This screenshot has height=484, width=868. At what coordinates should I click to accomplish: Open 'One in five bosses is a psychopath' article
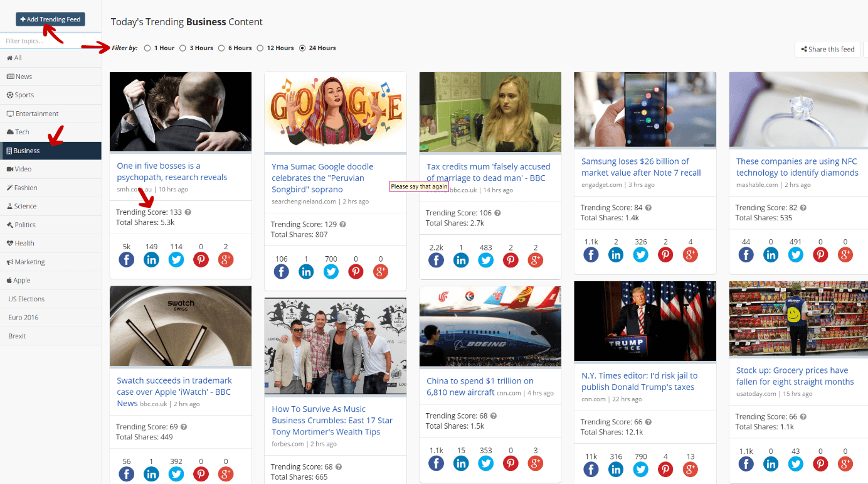[x=172, y=171]
